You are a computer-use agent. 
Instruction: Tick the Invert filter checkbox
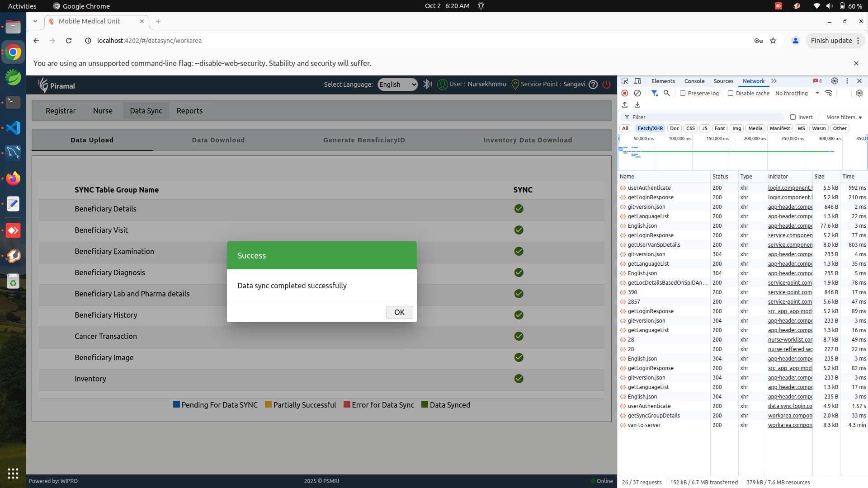(793, 117)
